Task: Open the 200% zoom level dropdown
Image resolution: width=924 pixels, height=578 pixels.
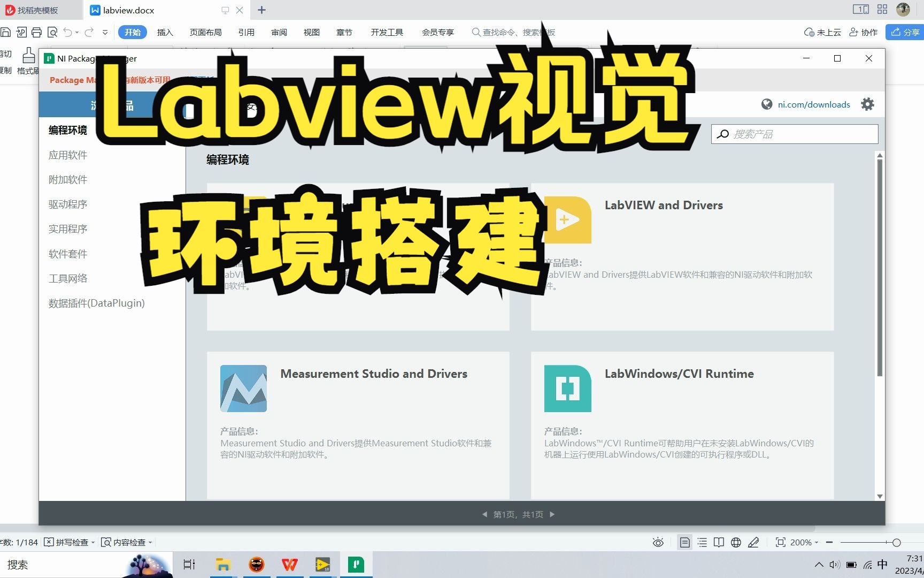Action: 804,543
